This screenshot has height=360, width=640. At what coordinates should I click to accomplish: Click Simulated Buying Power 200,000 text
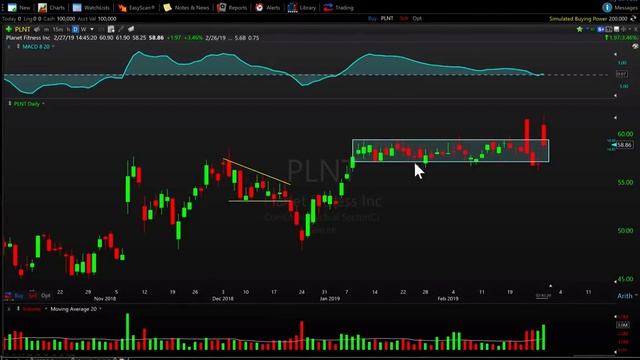(588, 19)
